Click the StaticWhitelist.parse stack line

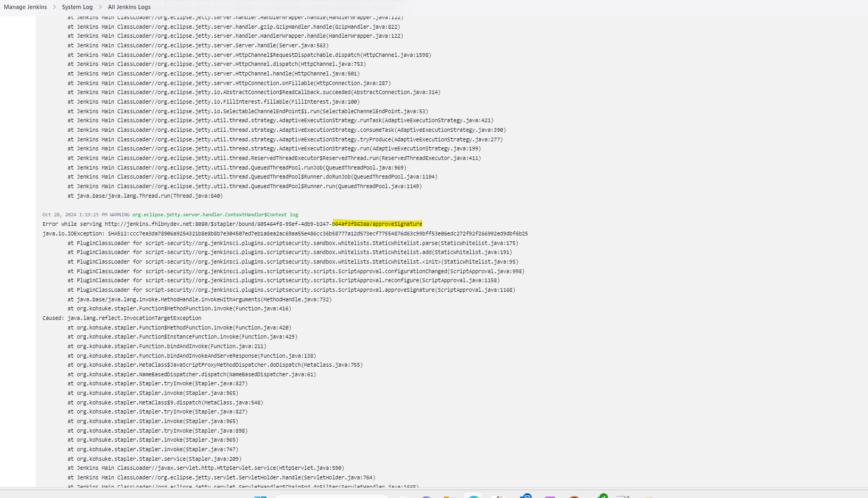pyautogui.click(x=293, y=243)
